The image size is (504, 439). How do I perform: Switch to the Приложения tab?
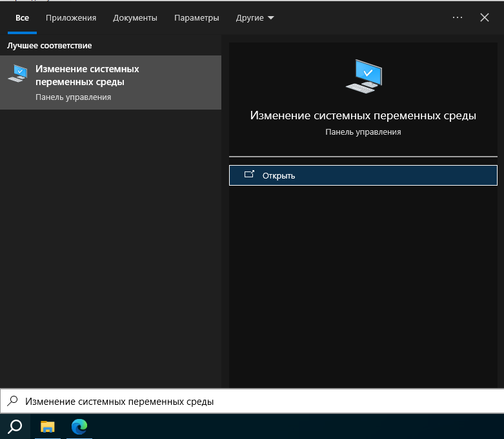(x=71, y=18)
